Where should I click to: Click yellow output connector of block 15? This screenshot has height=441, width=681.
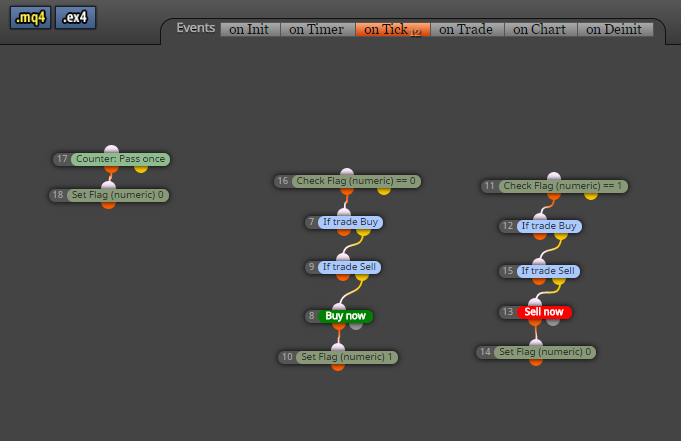(x=559, y=281)
